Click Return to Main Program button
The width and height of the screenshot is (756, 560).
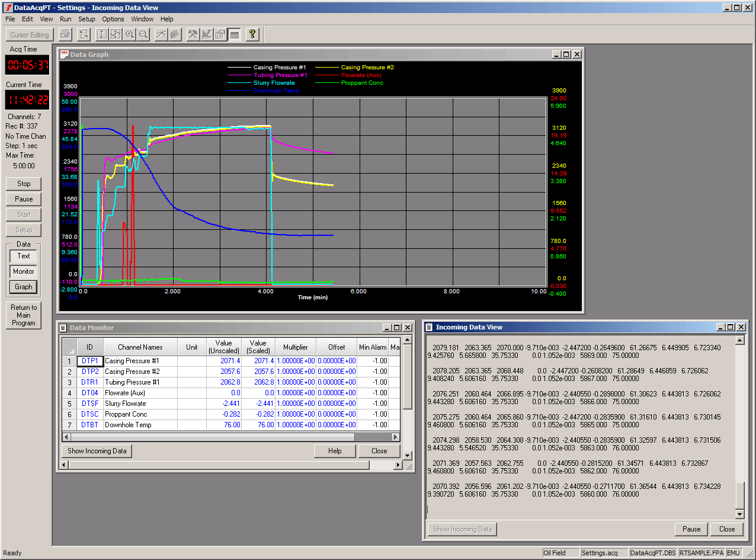[x=24, y=315]
